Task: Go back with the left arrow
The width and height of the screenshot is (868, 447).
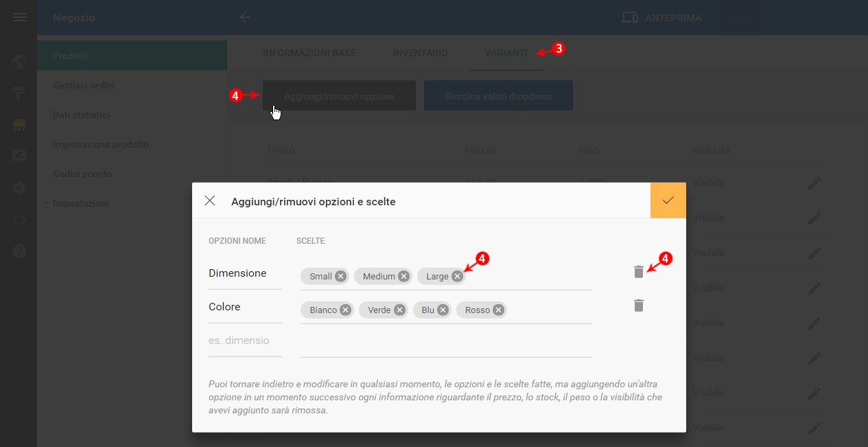Action: (x=245, y=17)
